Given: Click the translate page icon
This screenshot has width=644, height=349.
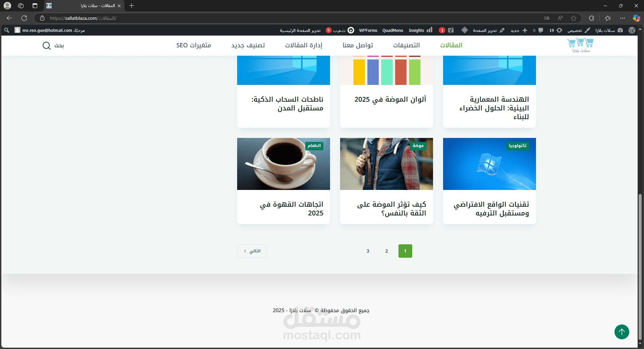Looking at the screenshot, I should click(547, 18).
